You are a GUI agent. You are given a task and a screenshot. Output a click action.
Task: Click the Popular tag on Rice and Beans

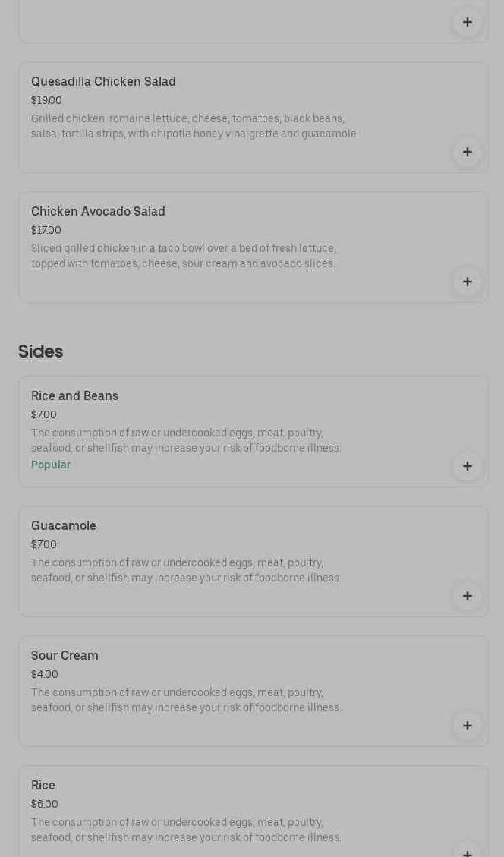tap(51, 465)
